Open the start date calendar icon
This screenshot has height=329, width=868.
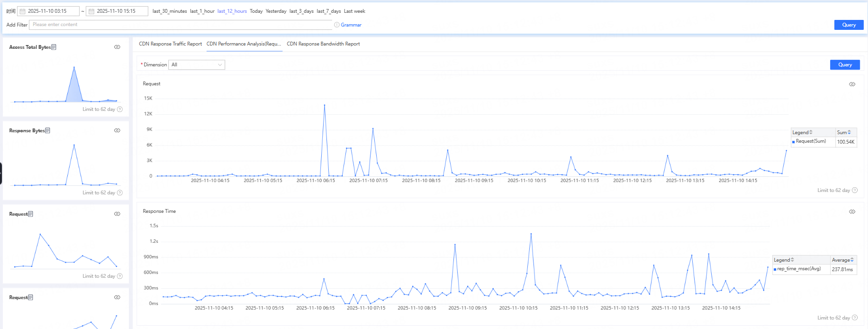click(x=22, y=11)
